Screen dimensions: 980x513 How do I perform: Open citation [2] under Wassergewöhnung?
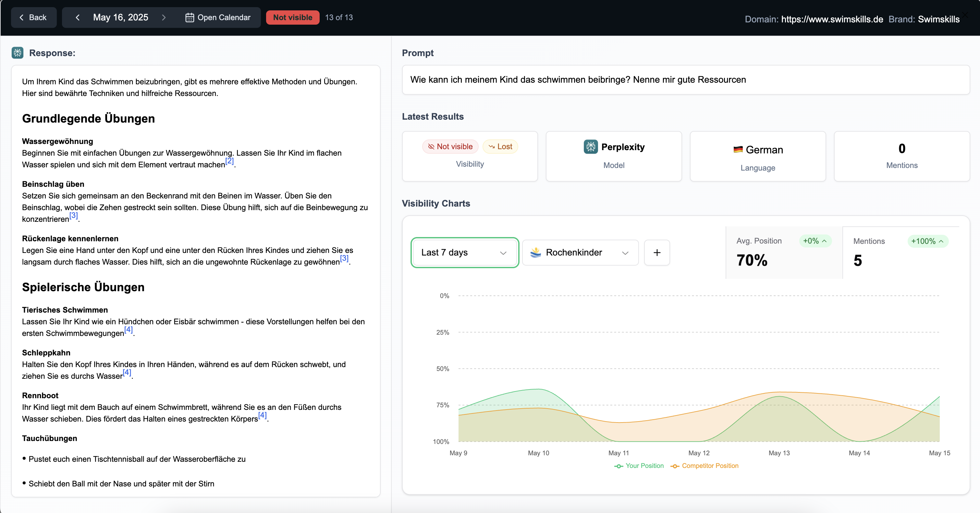229,161
